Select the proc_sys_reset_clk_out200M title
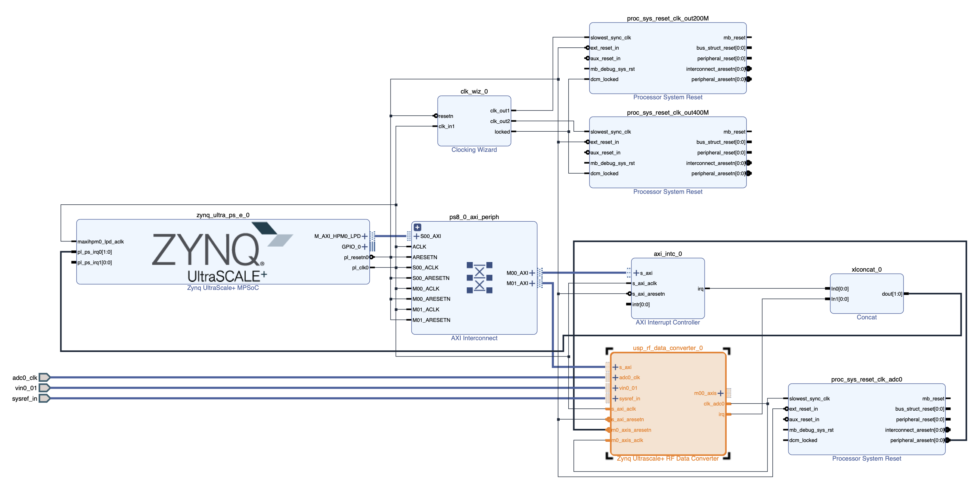 [x=668, y=19]
